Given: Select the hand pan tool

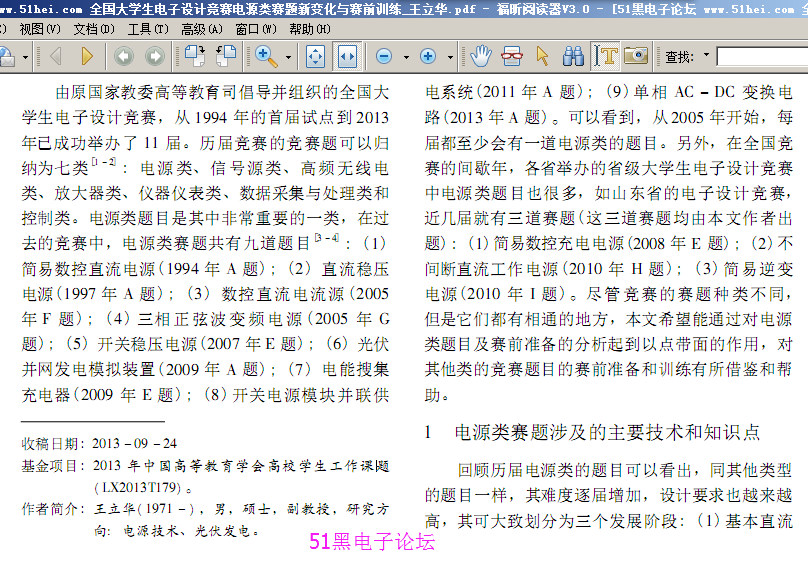Looking at the screenshot, I should point(481,56).
